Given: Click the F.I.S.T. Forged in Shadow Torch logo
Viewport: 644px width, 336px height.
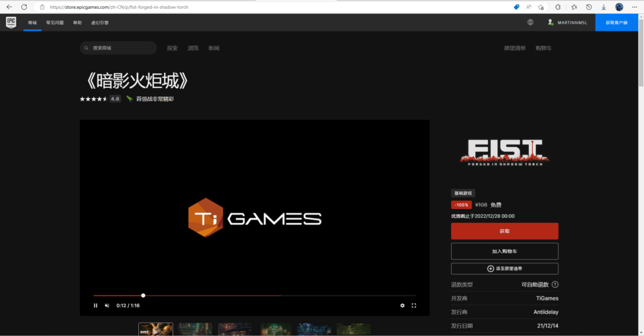Looking at the screenshot, I should click(x=504, y=153).
